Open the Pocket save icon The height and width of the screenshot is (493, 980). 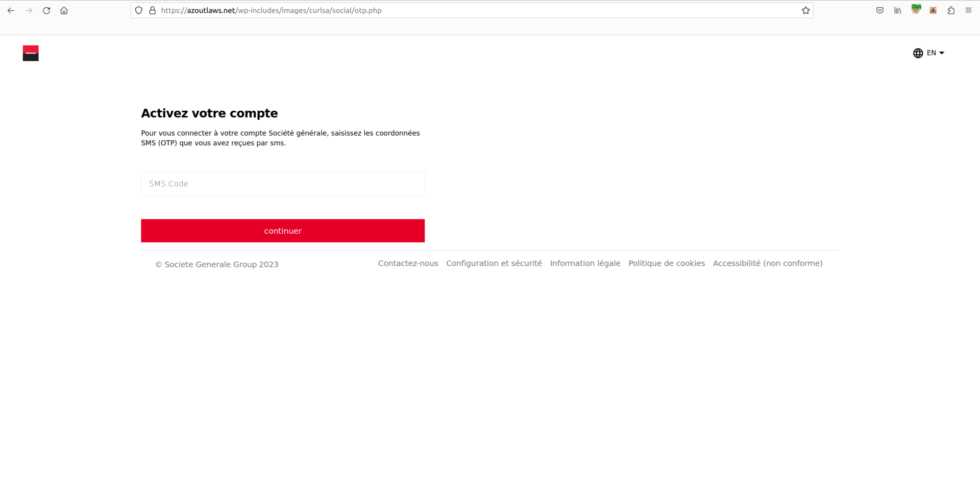880,10
